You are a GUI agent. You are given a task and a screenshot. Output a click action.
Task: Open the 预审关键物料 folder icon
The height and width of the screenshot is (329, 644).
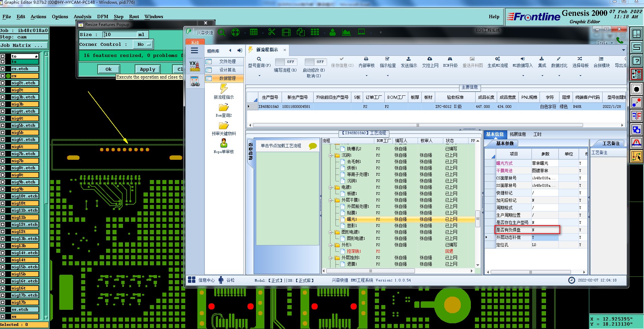(x=224, y=126)
